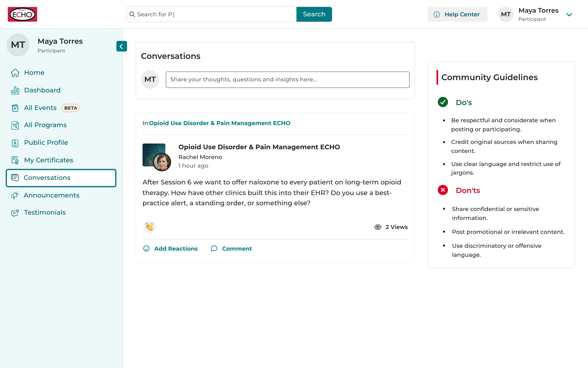Image resolution: width=588 pixels, height=368 pixels.
Task: Click the eye icon beside 2 Views
Action: [x=378, y=227]
